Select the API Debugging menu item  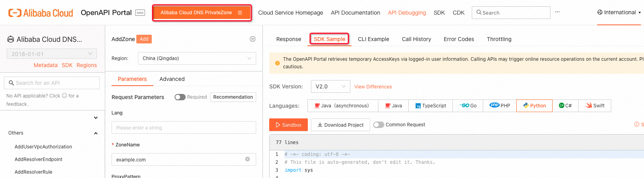click(407, 13)
